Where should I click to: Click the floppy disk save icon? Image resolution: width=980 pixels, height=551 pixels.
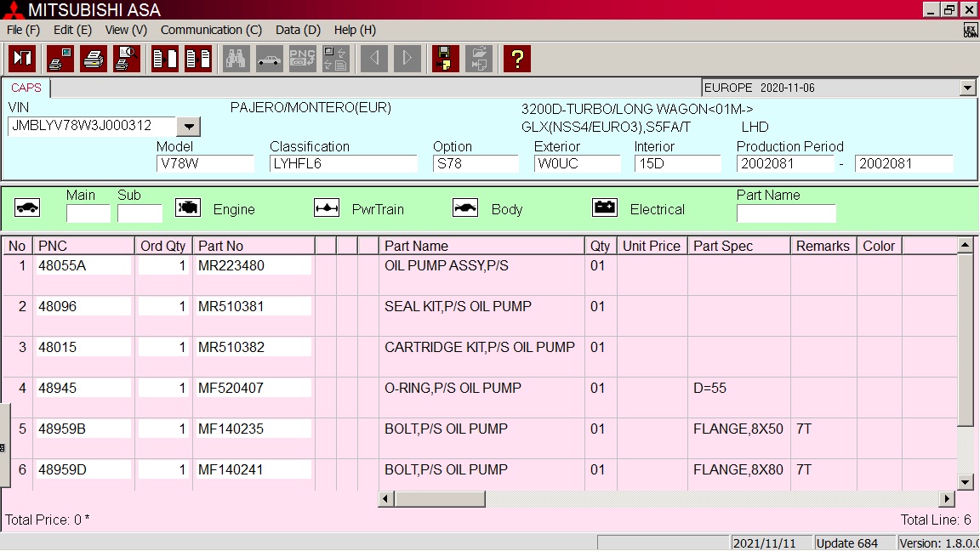[x=445, y=59]
